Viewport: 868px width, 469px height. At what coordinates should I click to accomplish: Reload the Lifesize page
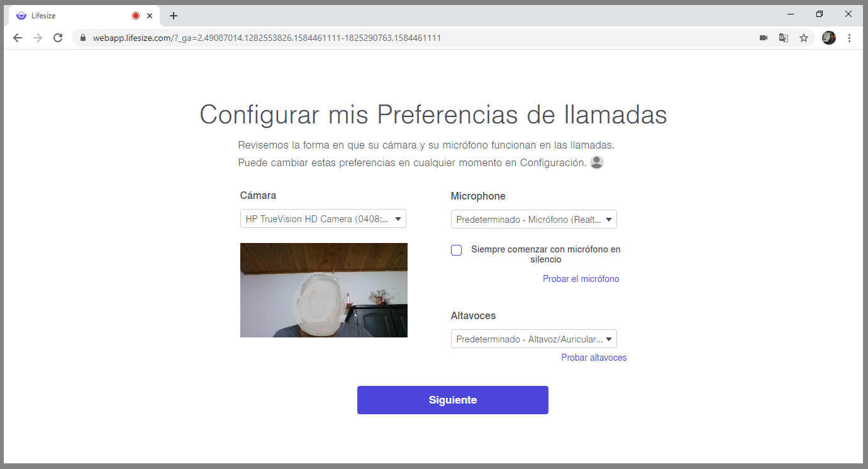point(58,38)
